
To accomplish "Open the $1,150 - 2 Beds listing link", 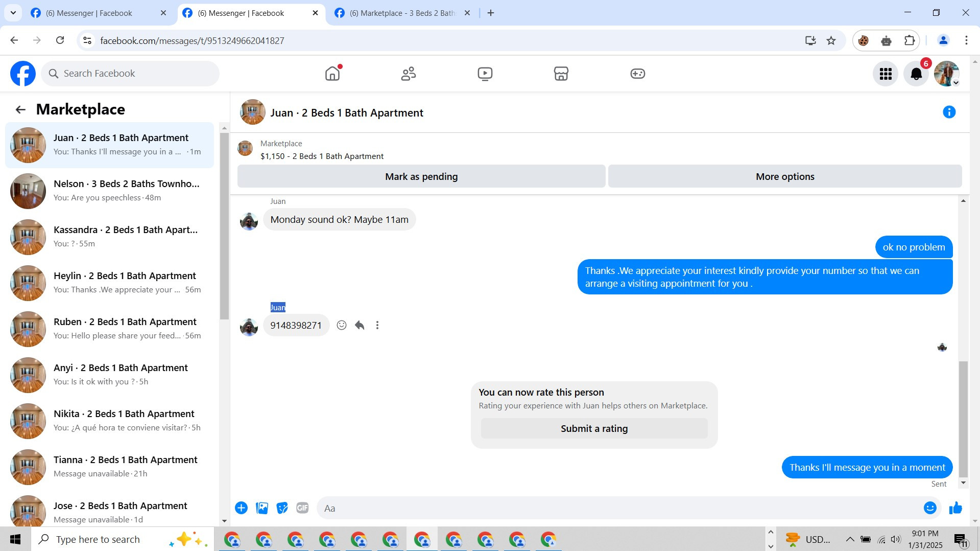I will tap(322, 156).
